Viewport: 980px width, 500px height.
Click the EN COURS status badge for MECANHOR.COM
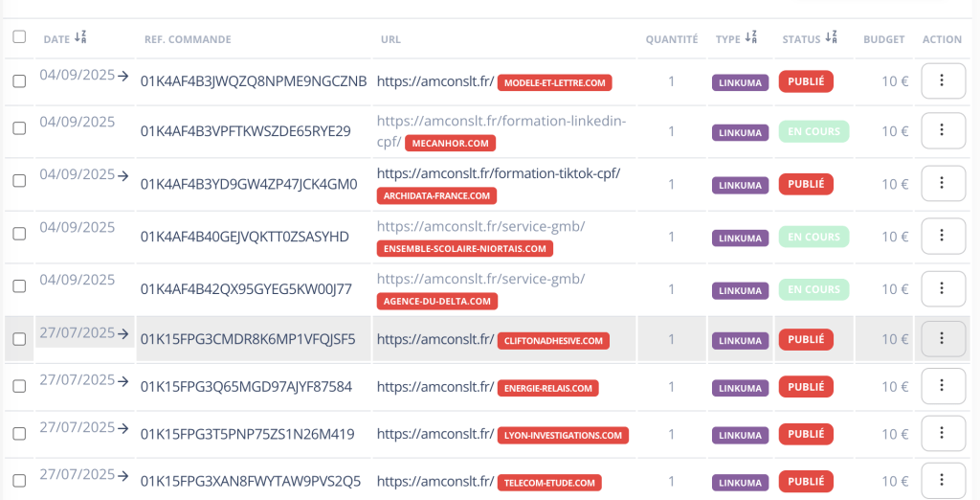pos(806,131)
